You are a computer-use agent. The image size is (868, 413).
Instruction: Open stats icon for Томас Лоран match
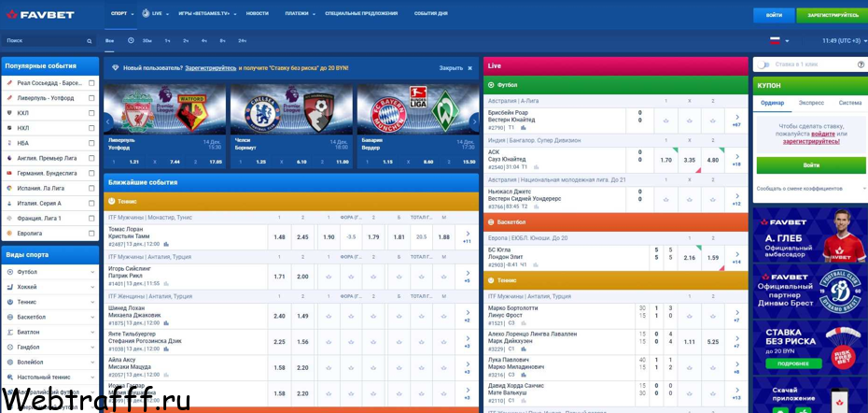tap(166, 243)
